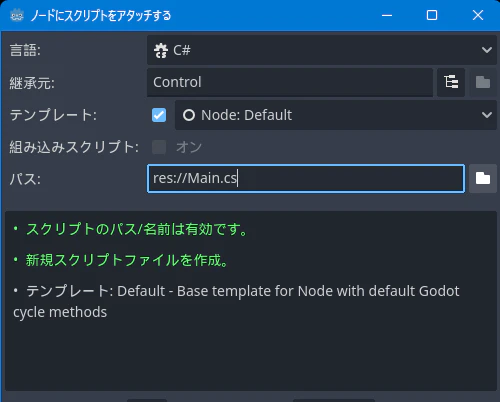Viewport: 500px width, 402px height.
Task: Browse for script path using folder icon
Action: pyautogui.click(x=483, y=178)
